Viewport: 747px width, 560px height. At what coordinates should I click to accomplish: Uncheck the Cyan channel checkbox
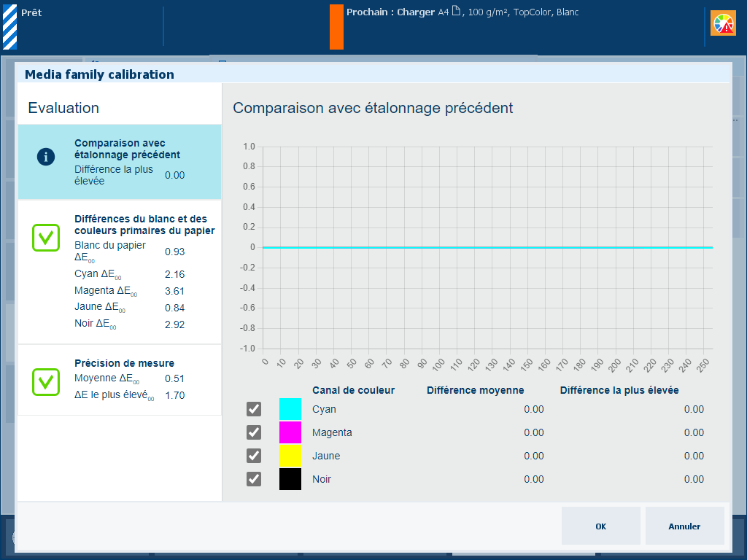point(254,409)
